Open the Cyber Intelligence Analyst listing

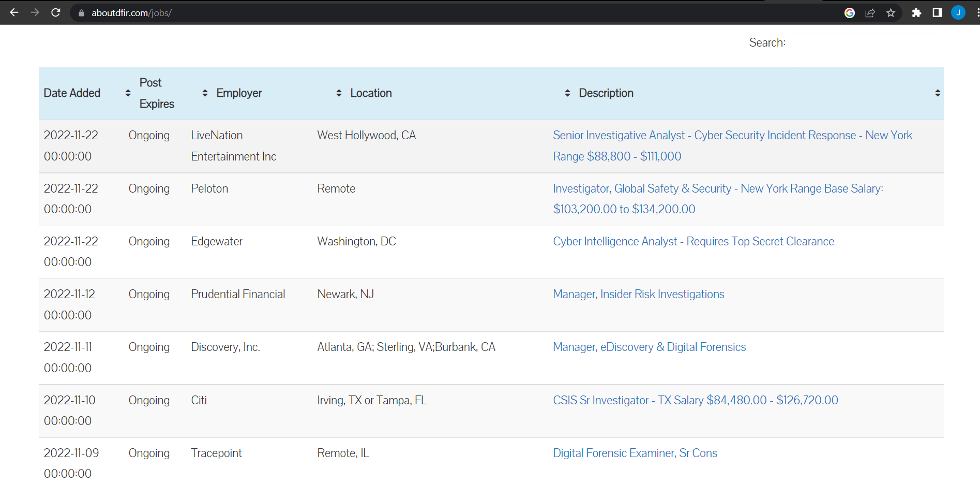(x=693, y=241)
